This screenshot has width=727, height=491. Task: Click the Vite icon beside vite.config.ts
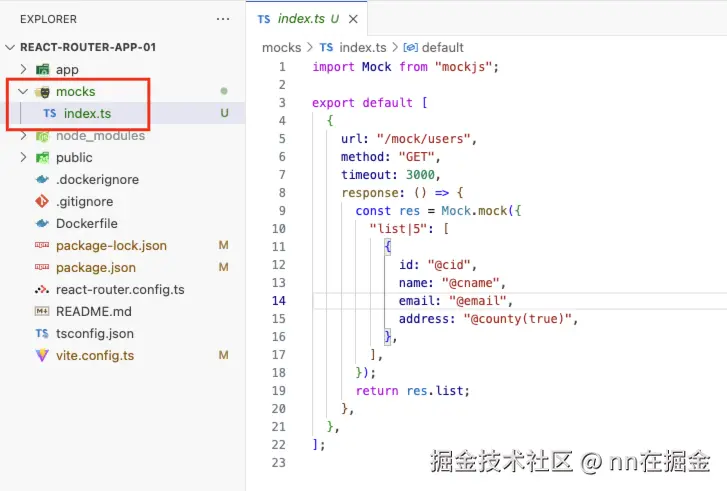(42, 355)
